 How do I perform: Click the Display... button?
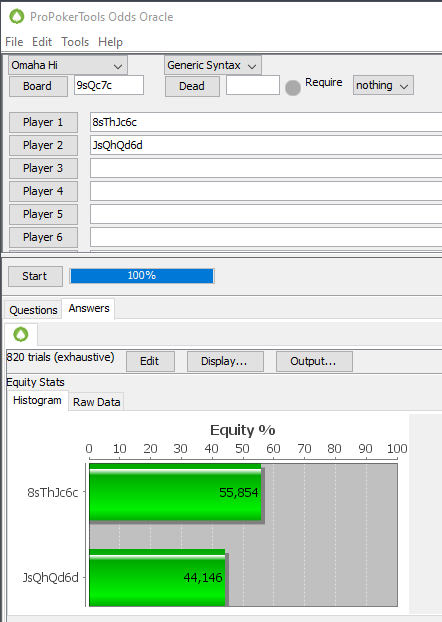coord(225,361)
